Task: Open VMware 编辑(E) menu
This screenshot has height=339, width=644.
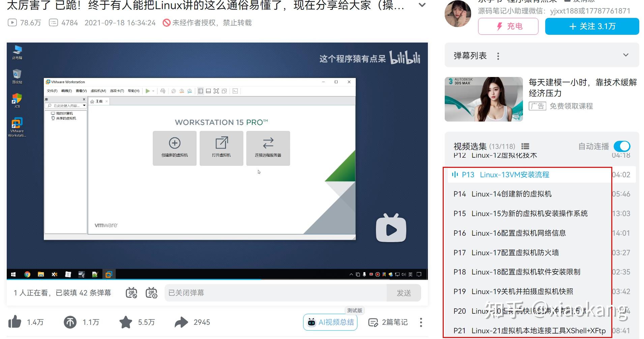Action: pos(66,91)
